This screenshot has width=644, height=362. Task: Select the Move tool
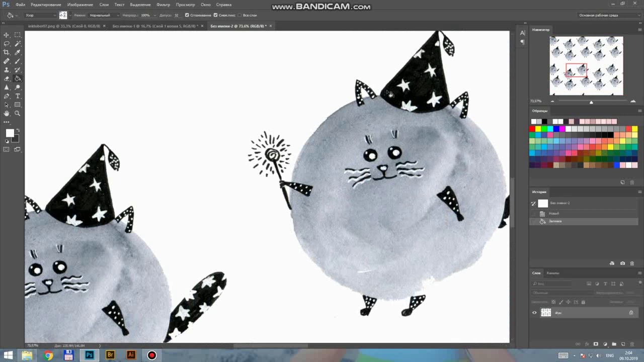coord(7,35)
